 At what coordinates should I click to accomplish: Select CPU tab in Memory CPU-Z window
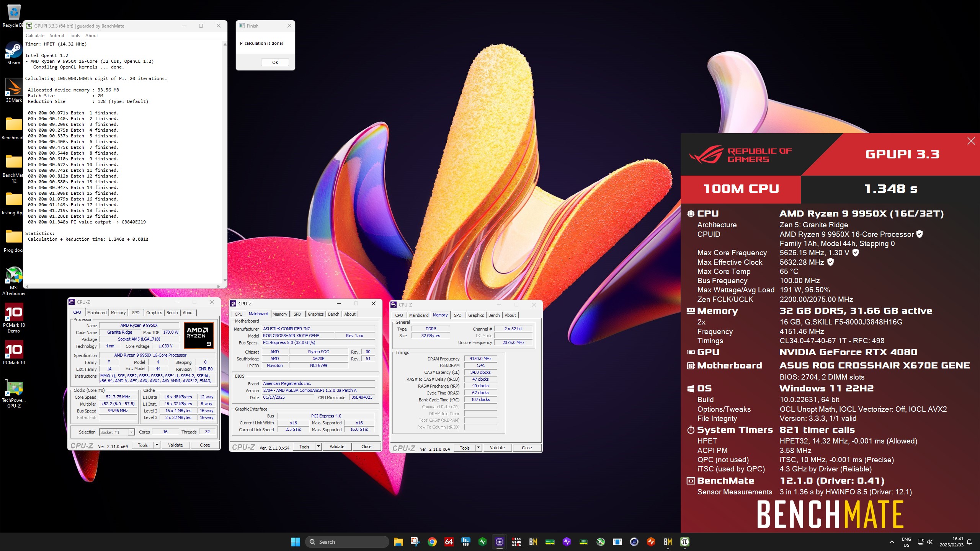coord(399,315)
